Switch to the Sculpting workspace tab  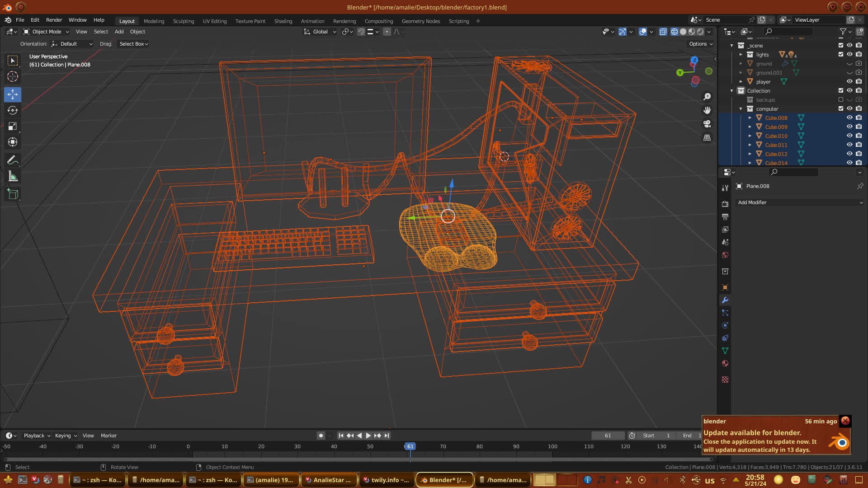[x=183, y=21]
